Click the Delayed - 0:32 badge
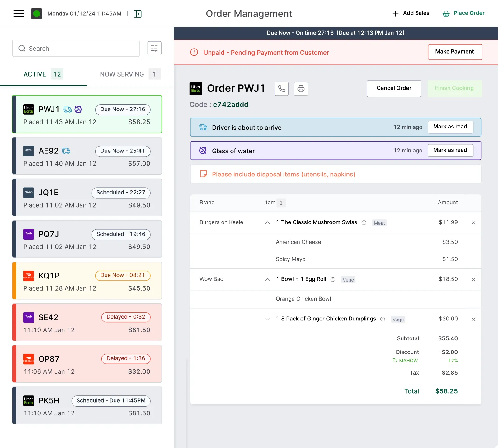This screenshot has height=448, width=498. 126,317
